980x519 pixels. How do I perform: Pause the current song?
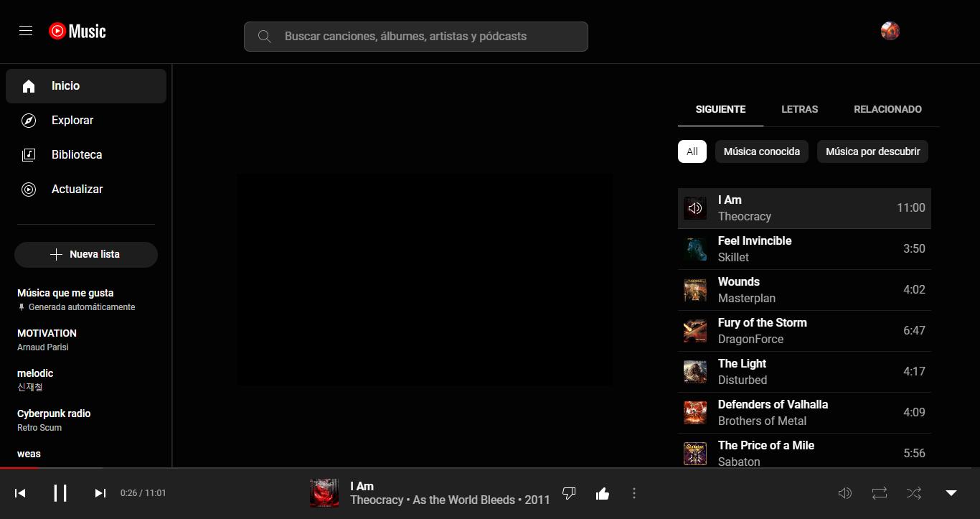pos(60,493)
